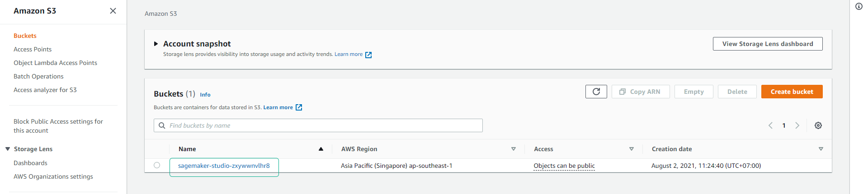868x194 pixels.
Task: Click Info link next to Buckets
Action: tap(205, 95)
